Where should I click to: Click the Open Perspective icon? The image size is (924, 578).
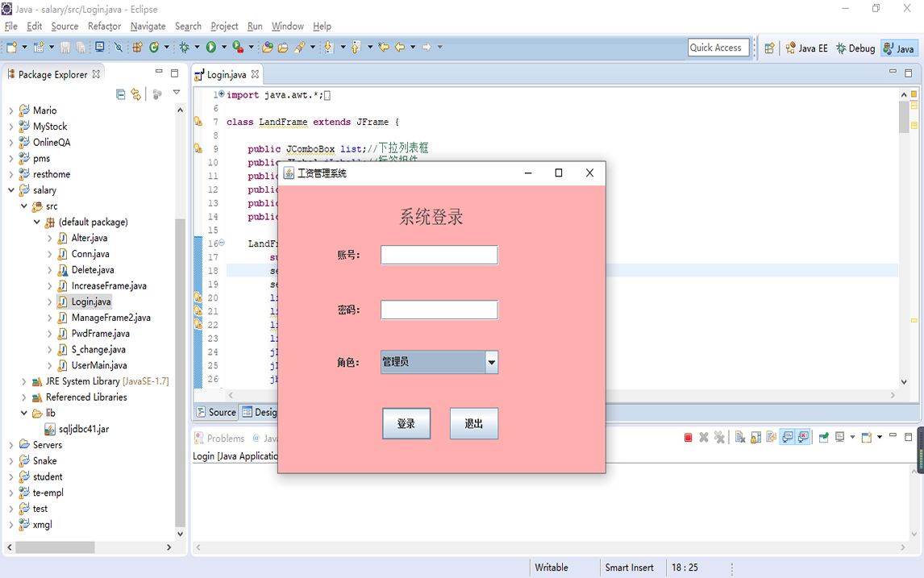[x=769, y=48]
